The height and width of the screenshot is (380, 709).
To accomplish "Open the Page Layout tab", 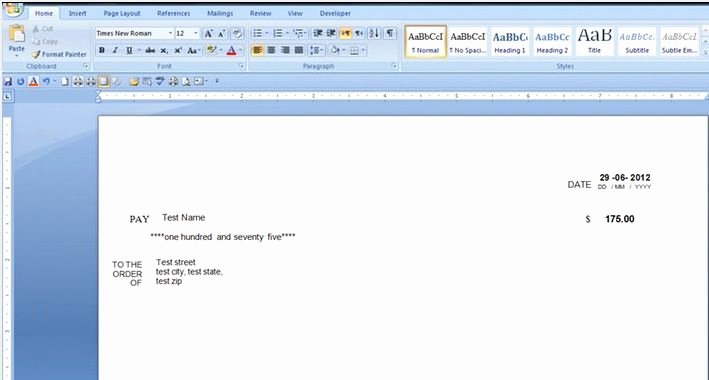I will pyautogui.click(x=122, y=14).
